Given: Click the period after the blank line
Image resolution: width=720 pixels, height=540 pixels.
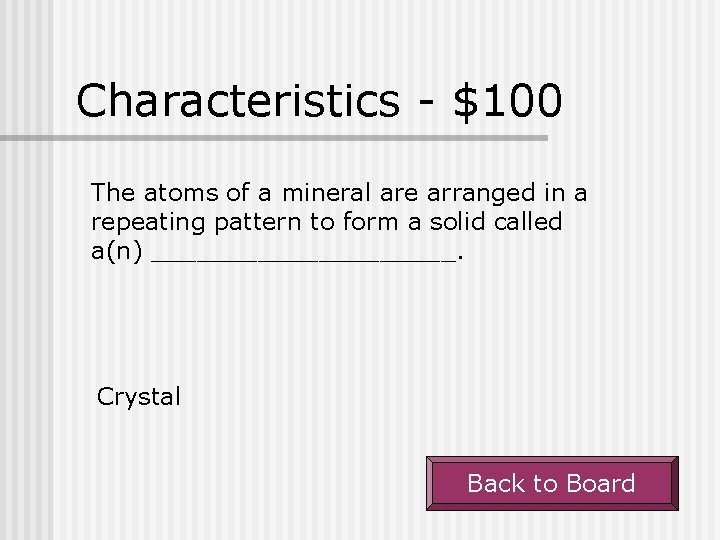Looking at the screenshot, I should click(x=459, y=256).
